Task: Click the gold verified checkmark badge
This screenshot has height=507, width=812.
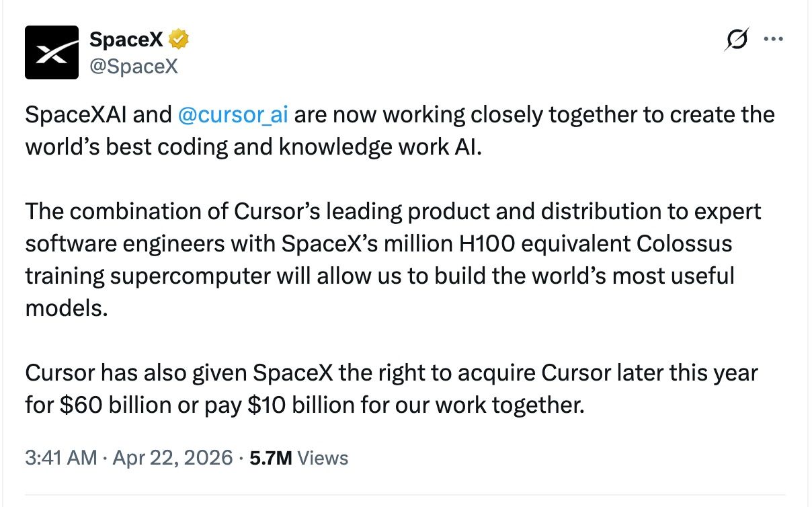Action: [178, 40]
